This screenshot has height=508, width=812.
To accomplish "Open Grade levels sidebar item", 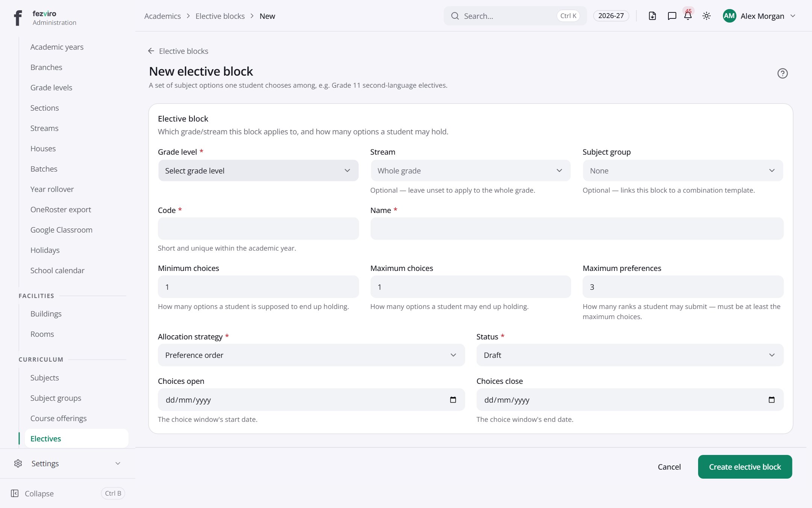I will click(x=52, y=88).
